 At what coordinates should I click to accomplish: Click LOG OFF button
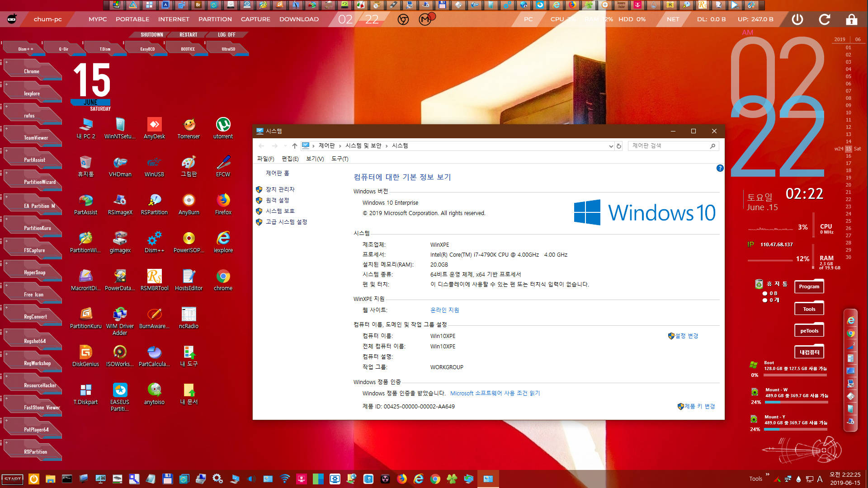226,35
